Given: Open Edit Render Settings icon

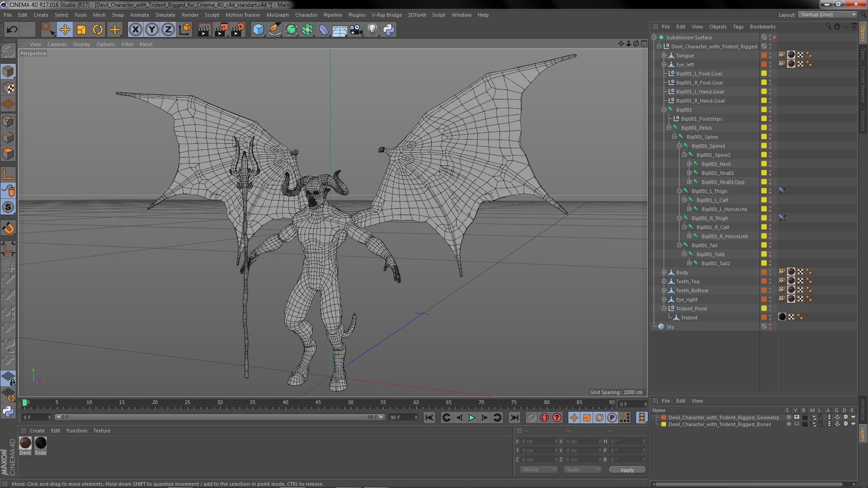Looking at the screenshot, I should click(x=237, y=30).
